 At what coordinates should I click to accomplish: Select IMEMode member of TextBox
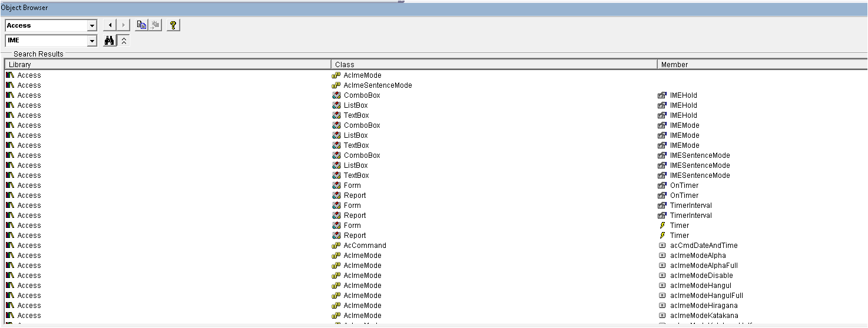pos(685,145)
